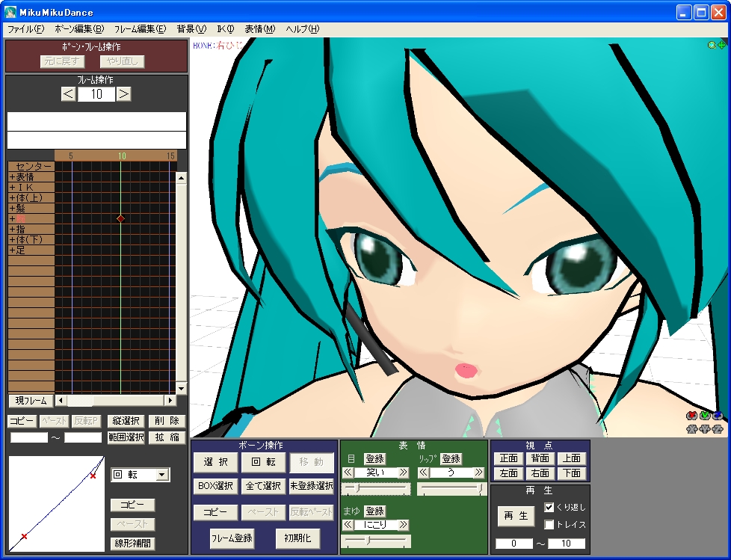The image size is (731, 560).
Task: Expand the red highlighted +腕 bone group
Action: (31, 218)
